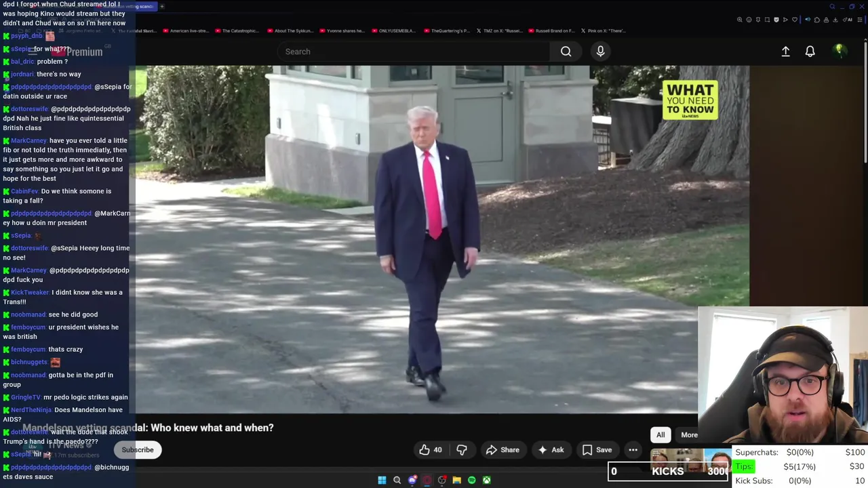Take snapshot with browser capture icon

(x=767, y=20)
